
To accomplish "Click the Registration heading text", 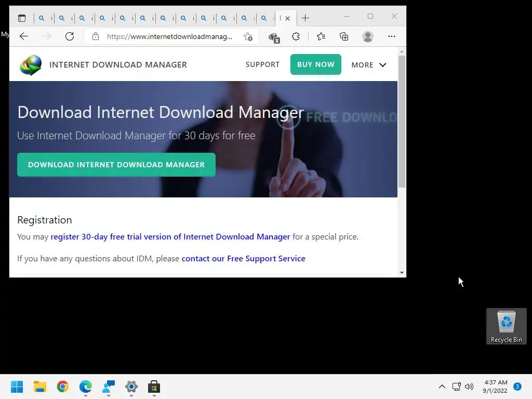I will 45,220.
